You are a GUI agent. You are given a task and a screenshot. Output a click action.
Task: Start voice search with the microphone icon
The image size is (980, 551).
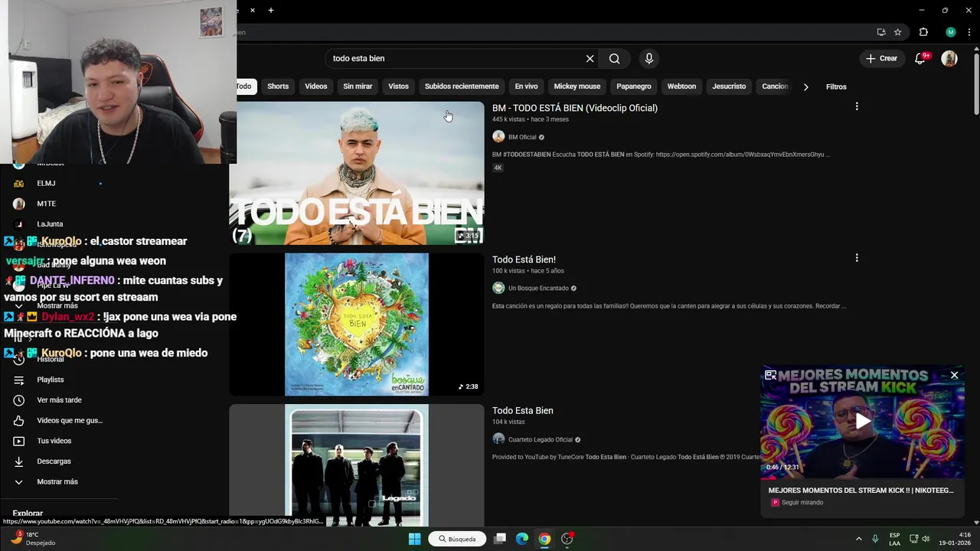[x=649, y=59]
